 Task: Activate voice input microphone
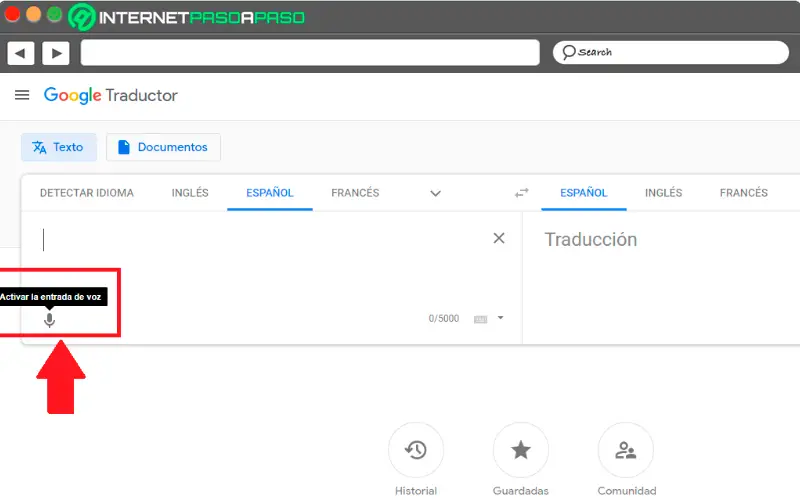49,320
